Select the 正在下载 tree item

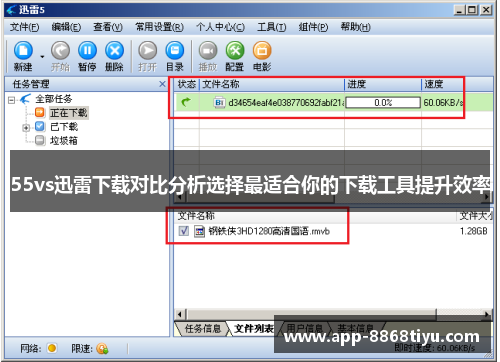pyautogui.click(x=69, y=113)
